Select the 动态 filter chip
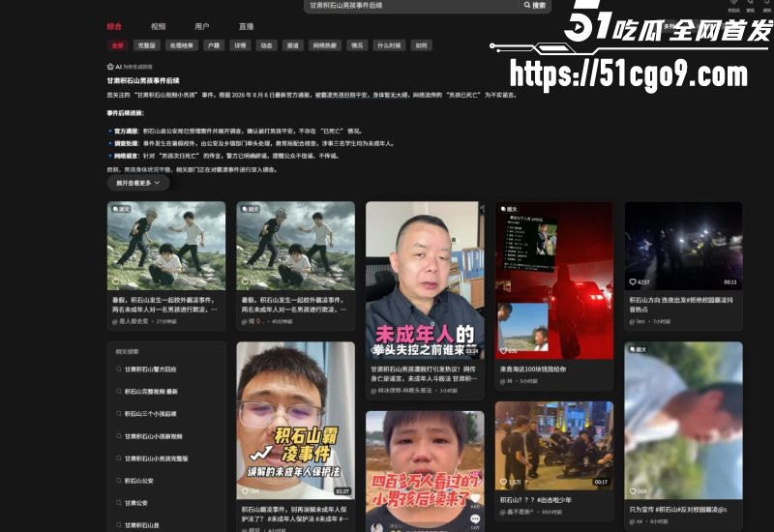 (267, 45)
